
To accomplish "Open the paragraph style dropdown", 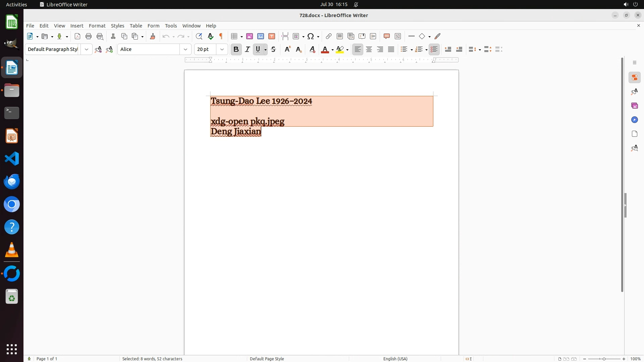I will coord(87,49).
